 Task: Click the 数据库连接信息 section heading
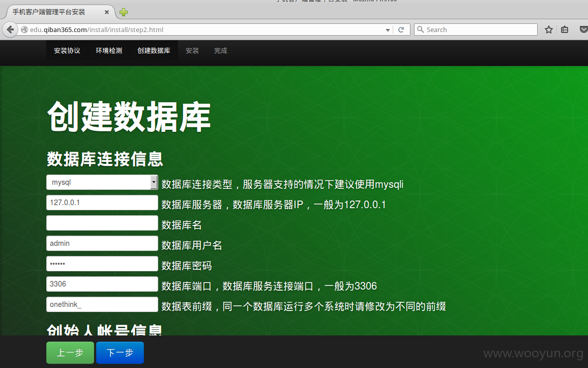pos(105,159)
